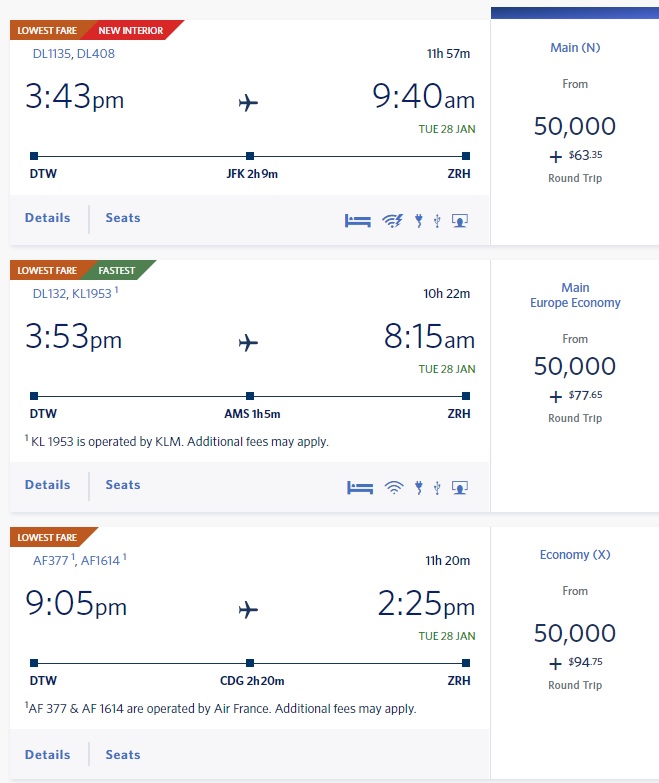View Seats for the DL132 KL1953 flight
The image size is (659, 783).
point(123,485)
